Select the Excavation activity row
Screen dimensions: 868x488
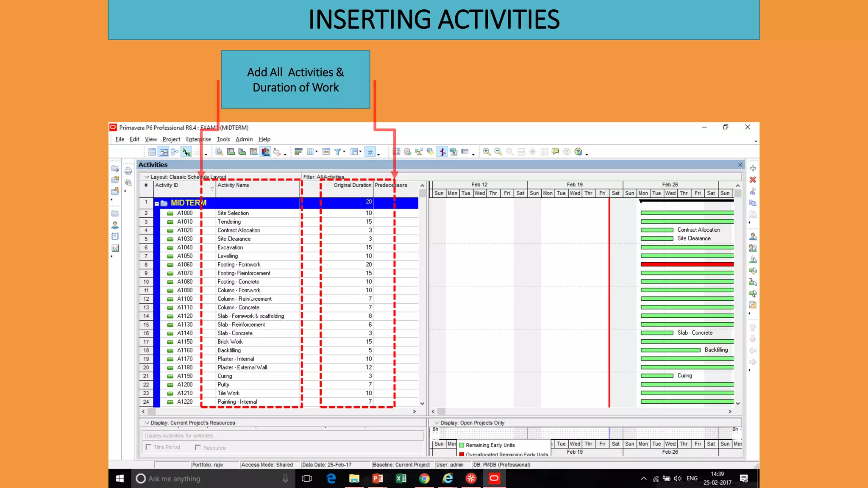tap(230, 247)
